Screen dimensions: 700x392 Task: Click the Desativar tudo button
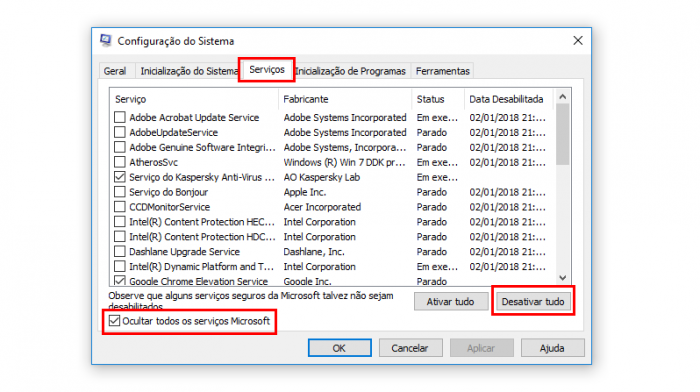[533, 302]
